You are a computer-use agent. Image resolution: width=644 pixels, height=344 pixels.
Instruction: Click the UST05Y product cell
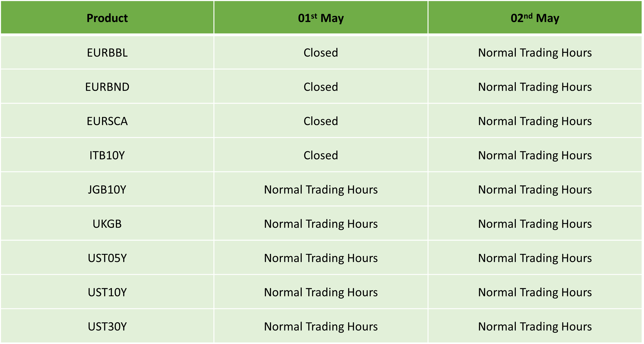coord(107,258)
